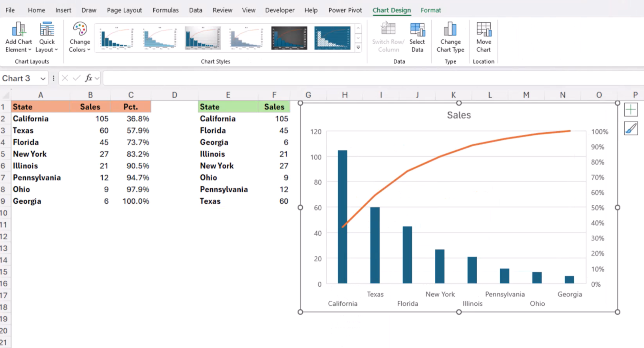Switch to the Home tab

tap(36, 10)
